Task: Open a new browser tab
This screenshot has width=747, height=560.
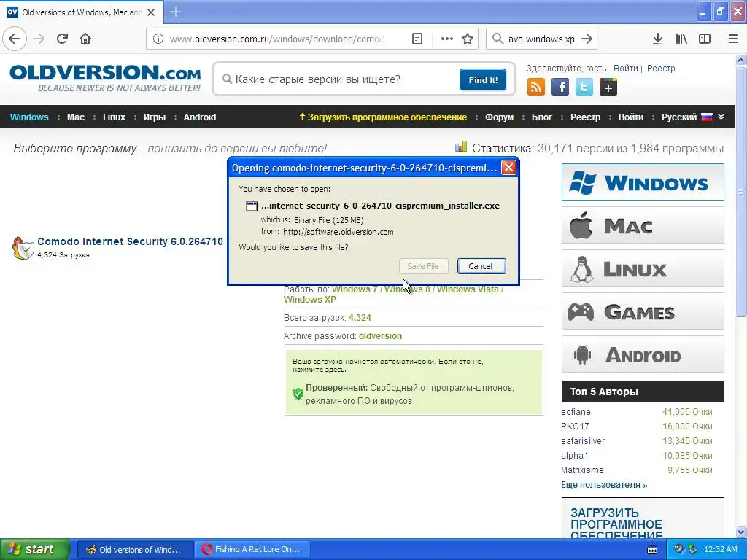Action: click(x=176, y=12)
